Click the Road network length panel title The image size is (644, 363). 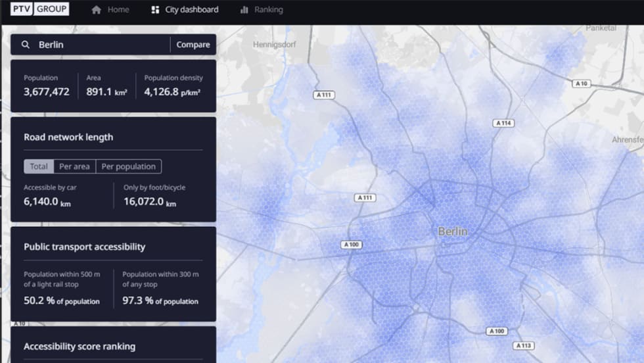click(x=68, y=137)
